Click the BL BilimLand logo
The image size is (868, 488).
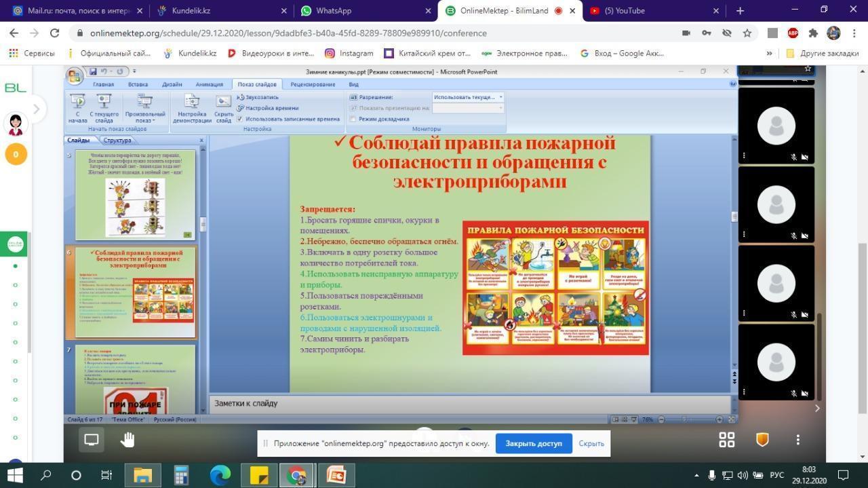[15, 88]
